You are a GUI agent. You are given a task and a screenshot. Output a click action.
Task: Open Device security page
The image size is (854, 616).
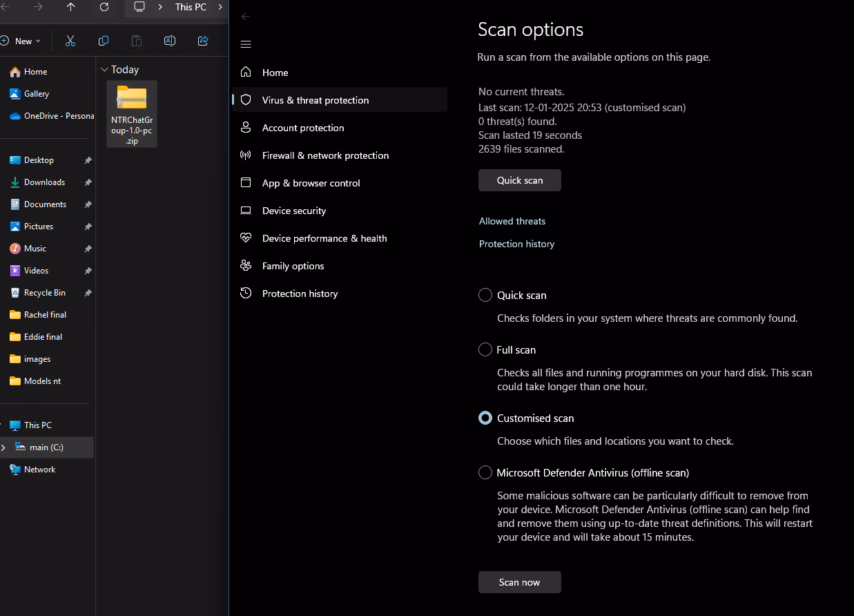340,210
